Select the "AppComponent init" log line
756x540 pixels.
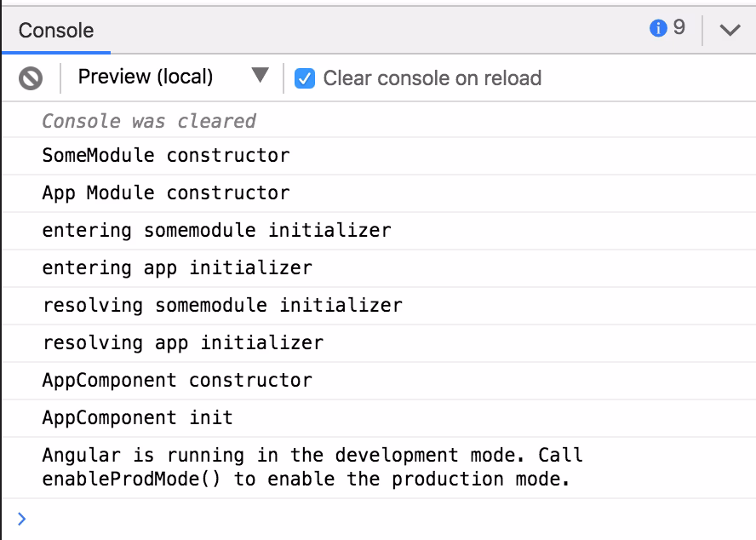click(137, 418)
